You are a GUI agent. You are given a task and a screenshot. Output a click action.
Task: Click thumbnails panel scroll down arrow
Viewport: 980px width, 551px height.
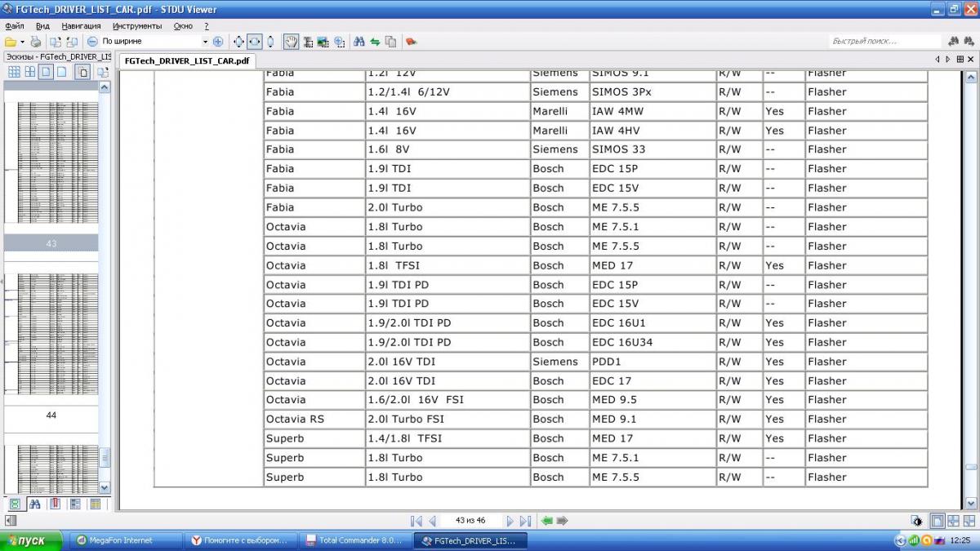point(105,487)
